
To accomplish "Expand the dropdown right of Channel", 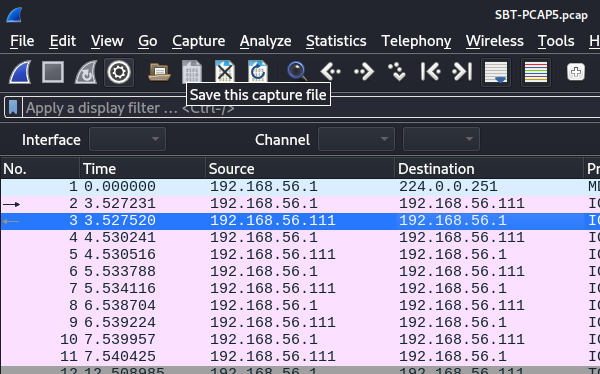I will point(441,139).
